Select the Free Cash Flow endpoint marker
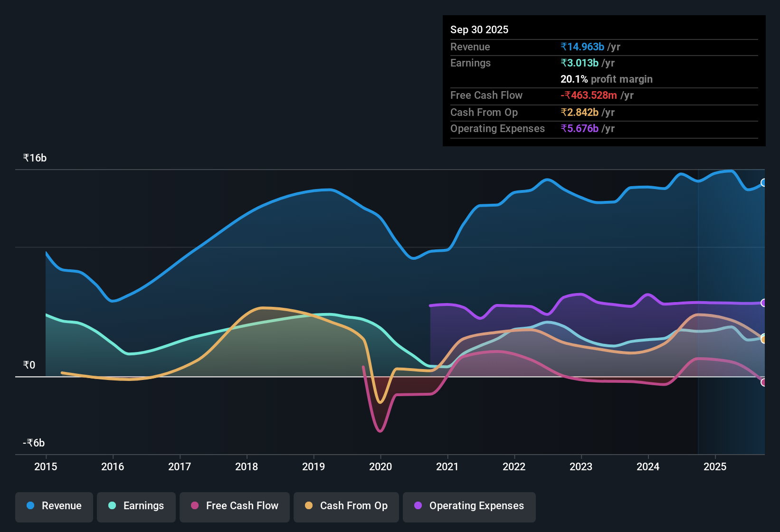The width and height of the screenshot is (780, 532). pyautogui.click(x=764, y=382)
